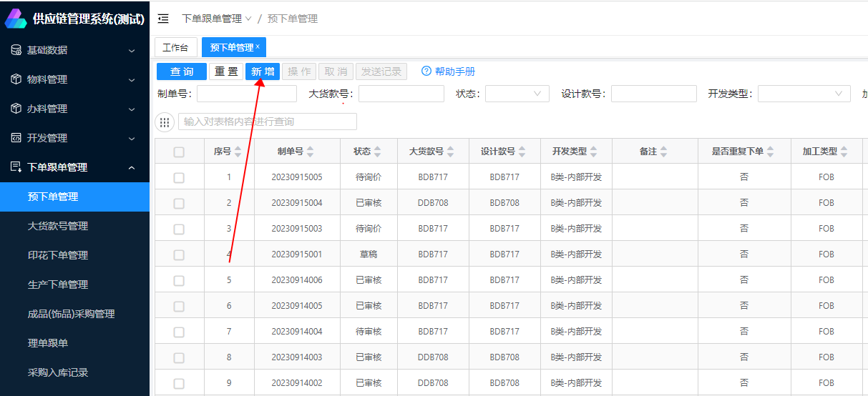Open the 开发类型 dropdown
The image size is (868, 396).
(804, 94)
